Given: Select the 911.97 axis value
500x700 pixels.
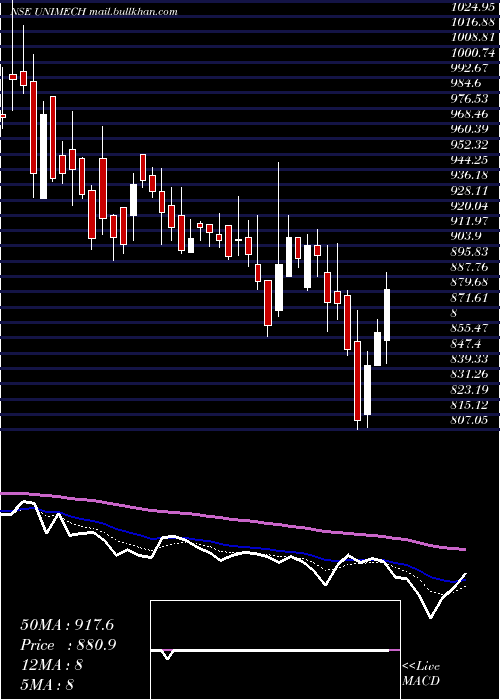Looking at the screenshot, I should (470, 221).
